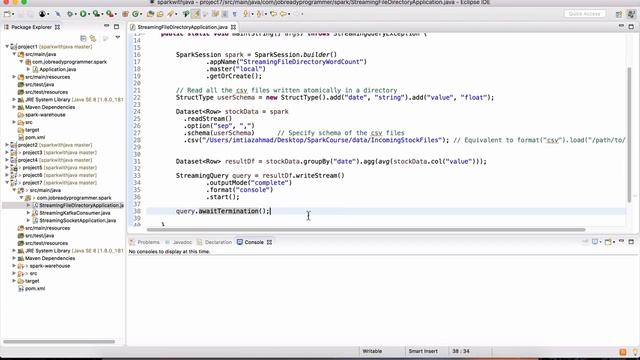Expand StreamingKafkaConsumer.java node
This screenshot has width=640, height=360.
pos(29,213)
